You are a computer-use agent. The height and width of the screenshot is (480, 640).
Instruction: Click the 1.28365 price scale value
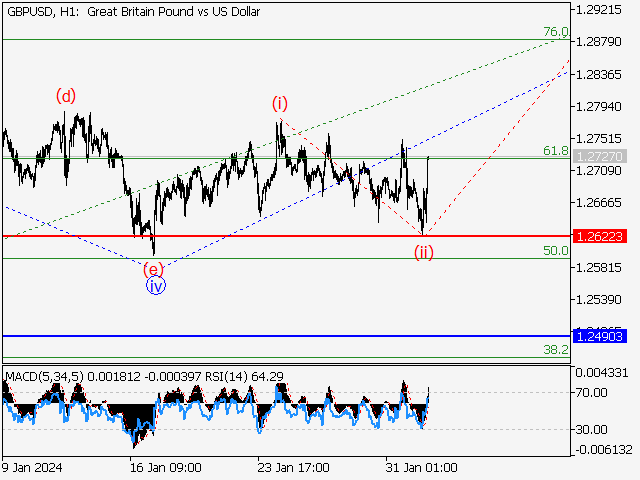coord(598,75)
